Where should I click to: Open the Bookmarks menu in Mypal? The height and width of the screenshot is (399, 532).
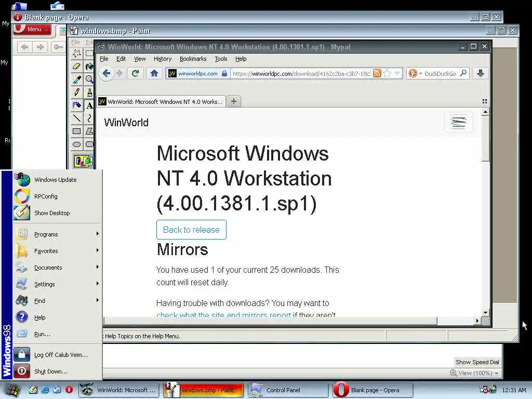[193, 59]
